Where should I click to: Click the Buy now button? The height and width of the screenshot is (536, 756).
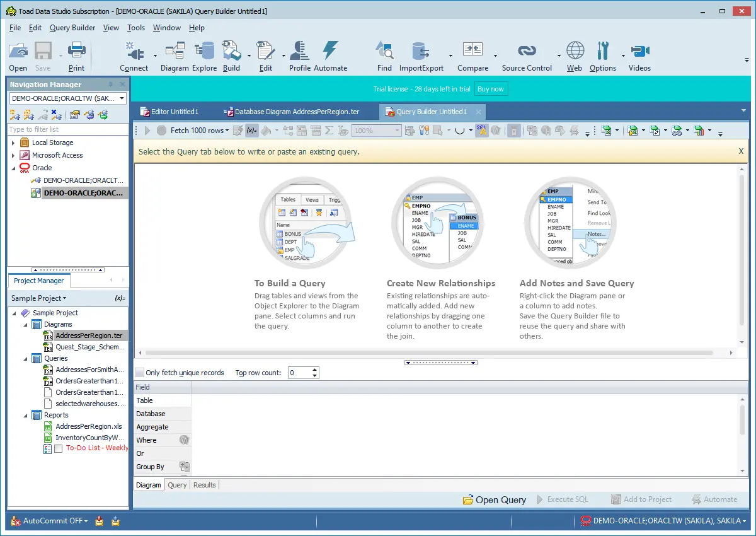tap(491, 89)
